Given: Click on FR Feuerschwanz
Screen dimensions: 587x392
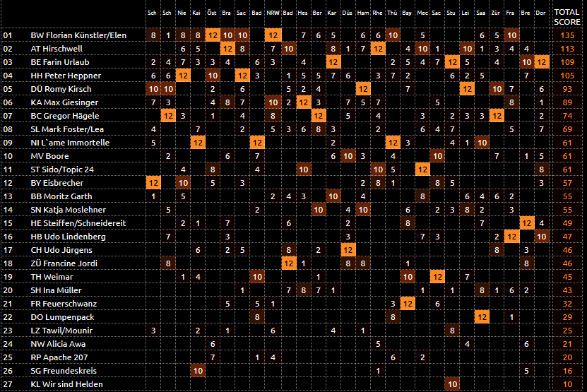Looking at the screenshot, I should pyautogui.click(x=64, y=304).
